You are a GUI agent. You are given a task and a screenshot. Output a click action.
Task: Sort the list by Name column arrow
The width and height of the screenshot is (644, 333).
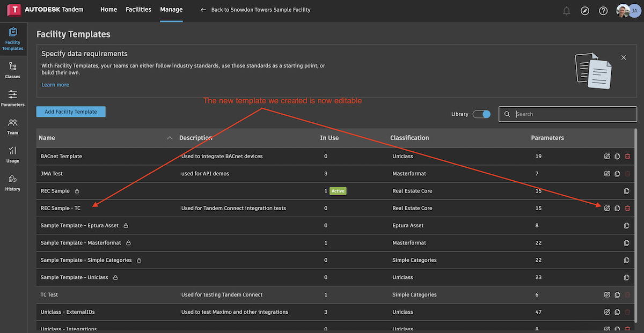(x=170, y=138)
